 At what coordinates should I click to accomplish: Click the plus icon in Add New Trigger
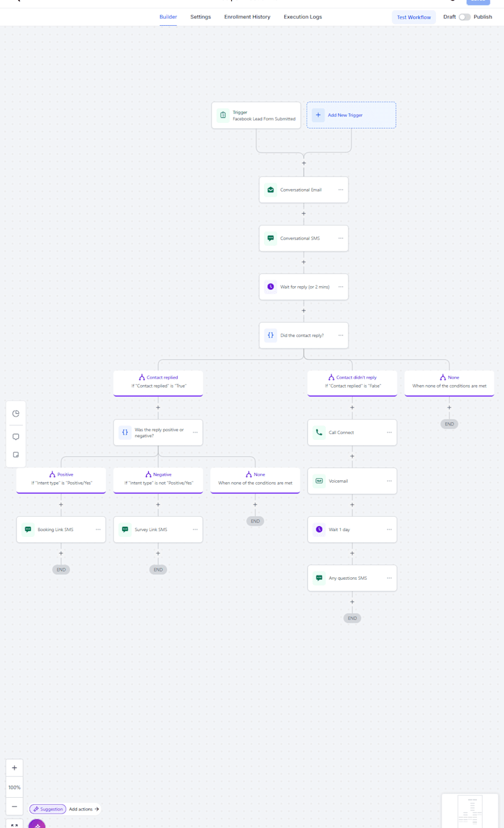click(x=318, y=115)
